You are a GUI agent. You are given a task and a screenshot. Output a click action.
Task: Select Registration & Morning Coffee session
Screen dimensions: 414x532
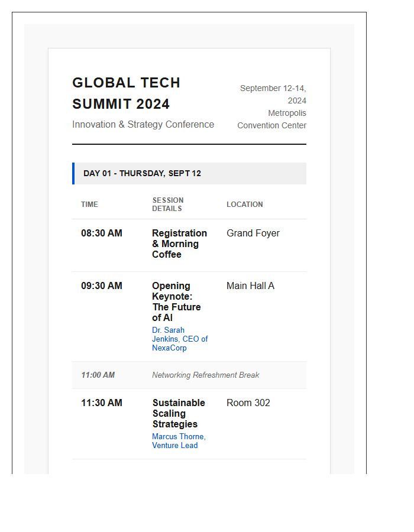point(179,244)
